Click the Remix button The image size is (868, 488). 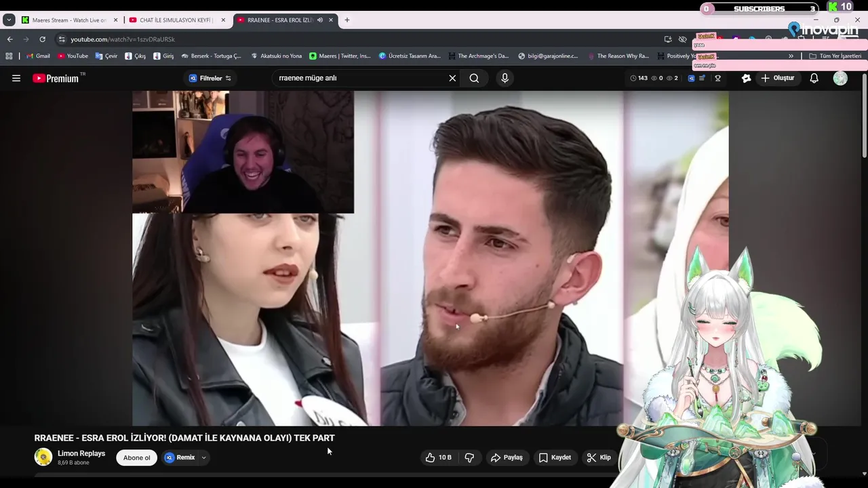point(180,457)
